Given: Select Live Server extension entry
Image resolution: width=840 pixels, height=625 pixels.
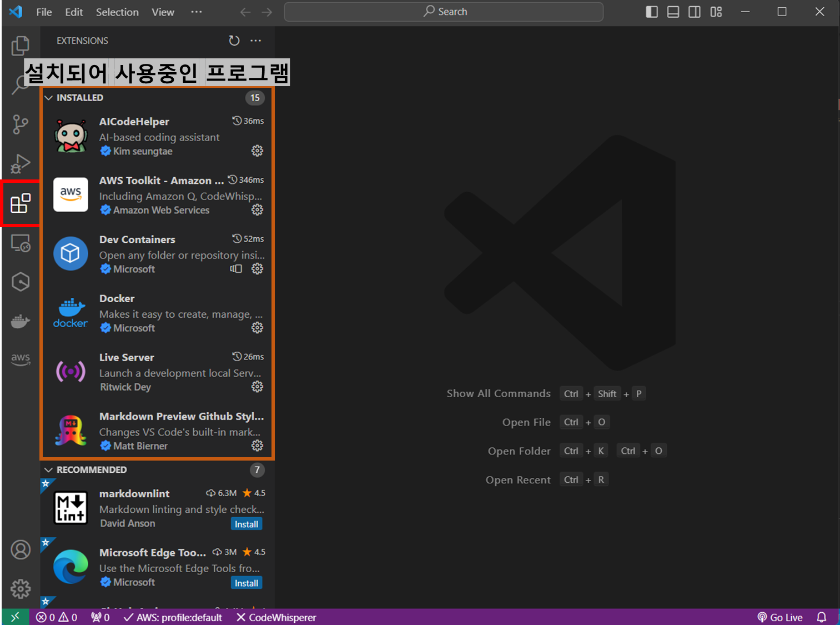Looking at the screenshot, I should pos(157,372).
